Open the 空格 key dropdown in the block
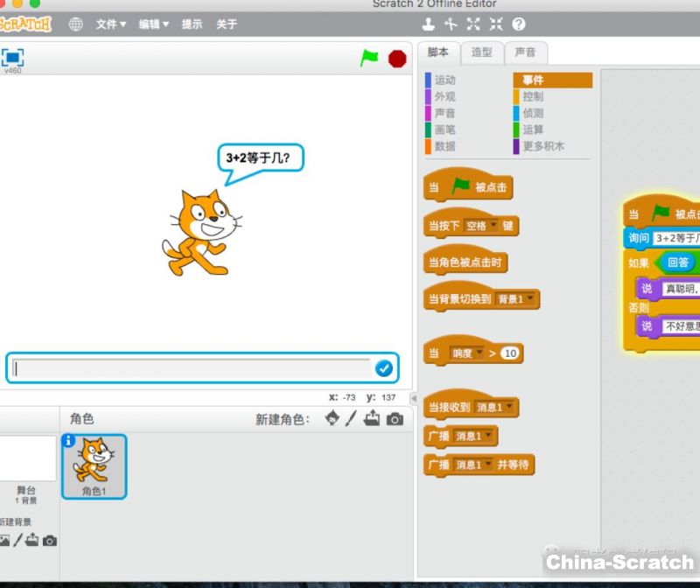This screenshot has width=700, height=588. click(481, 225)
